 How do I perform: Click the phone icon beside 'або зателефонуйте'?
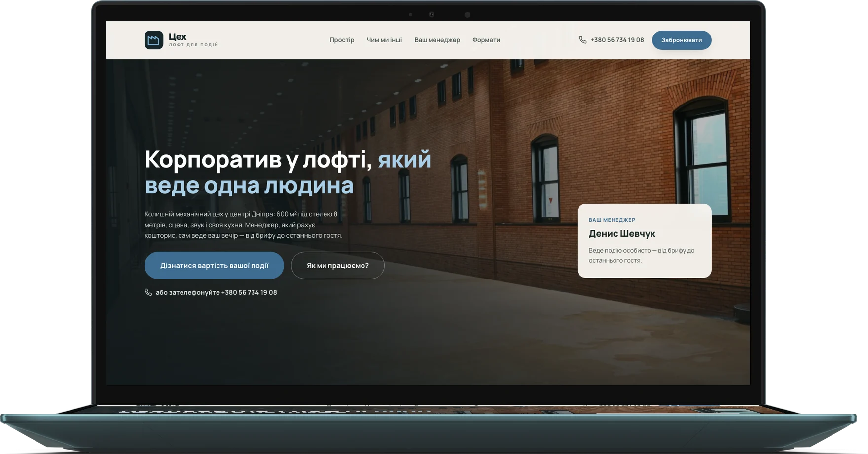tap(148, 292)
